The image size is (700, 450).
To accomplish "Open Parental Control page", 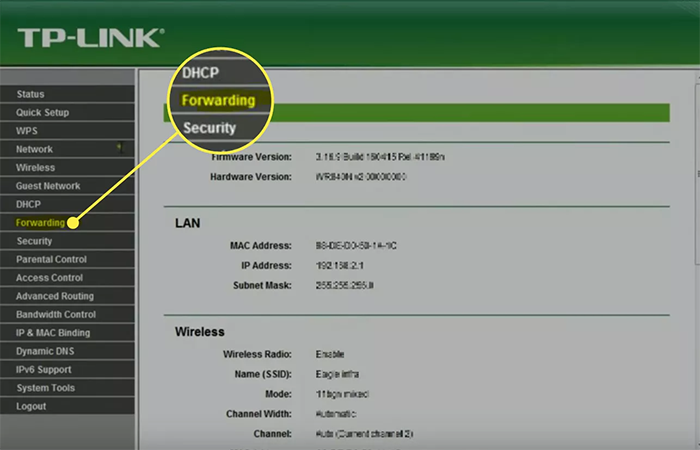I will [51, 259].
